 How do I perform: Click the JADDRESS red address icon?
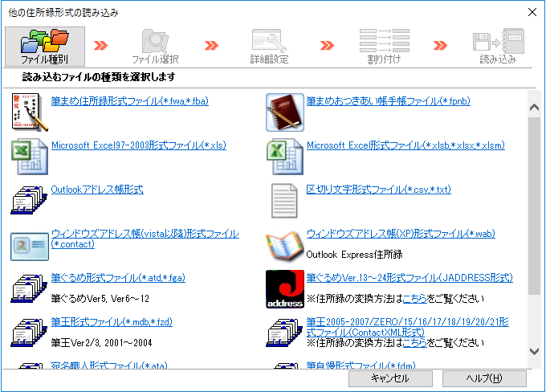[x=284, y=289]
